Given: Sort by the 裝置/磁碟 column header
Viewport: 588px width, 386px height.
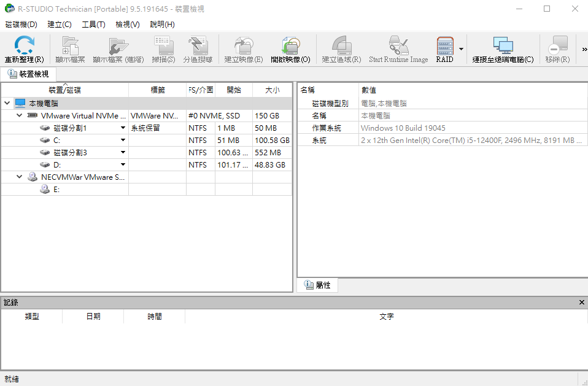Looking at the screenshot, I should (65, 90).
